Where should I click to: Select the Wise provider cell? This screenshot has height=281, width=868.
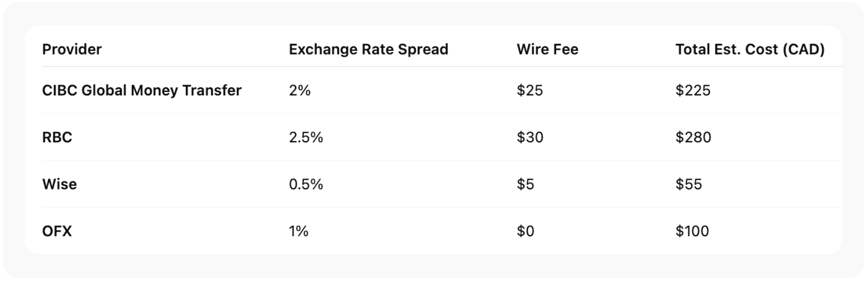(x=60, y=184)
